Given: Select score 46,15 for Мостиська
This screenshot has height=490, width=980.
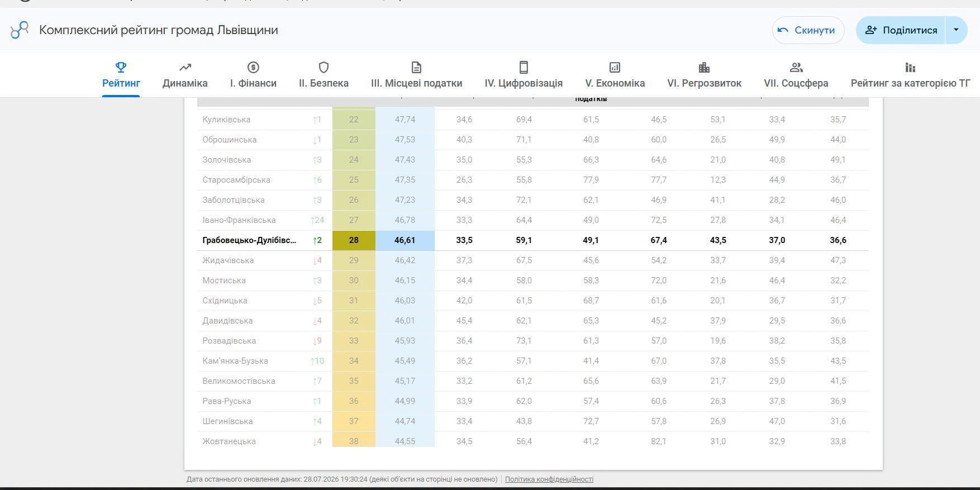Looking at the screenshot, I should click(405, 280).
